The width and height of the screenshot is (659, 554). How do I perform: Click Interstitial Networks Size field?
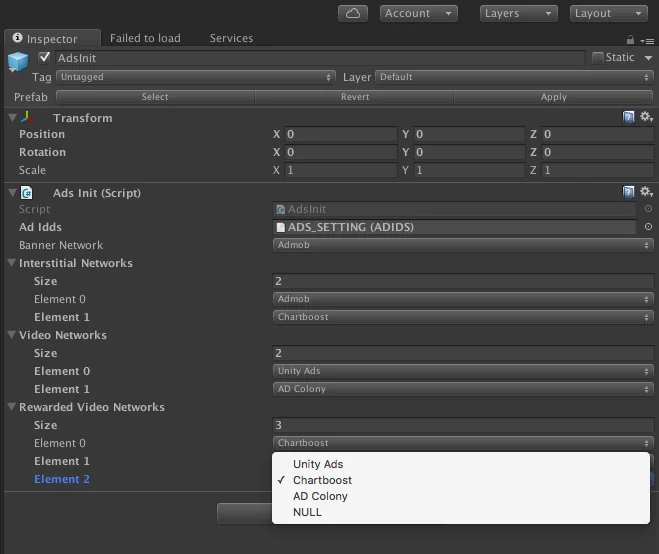(463, 281)
